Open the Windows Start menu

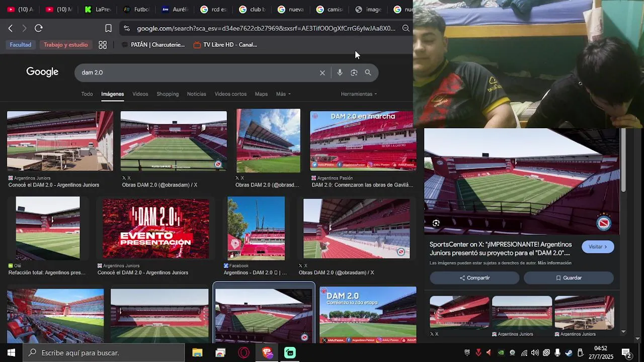click(x=11, y=353)
